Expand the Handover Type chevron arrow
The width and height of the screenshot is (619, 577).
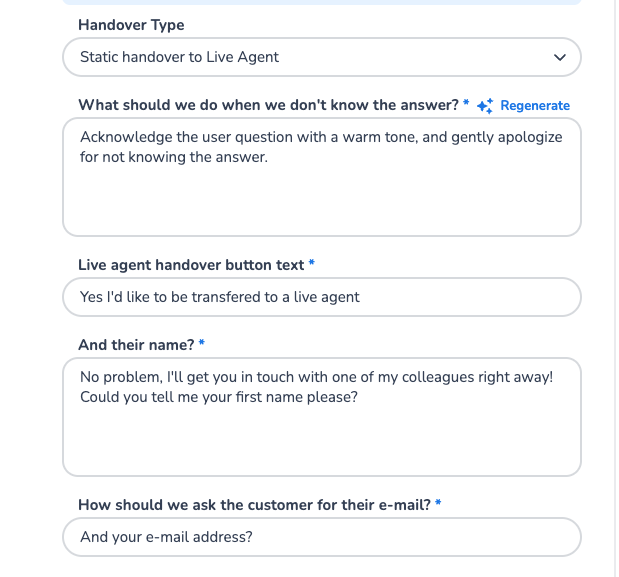click(x=559, y=58)
